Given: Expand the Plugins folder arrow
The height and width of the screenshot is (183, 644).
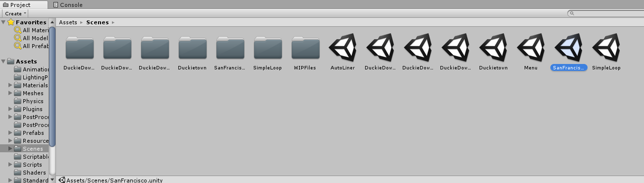Looking at the screenshot, I should tap(10, 109).
